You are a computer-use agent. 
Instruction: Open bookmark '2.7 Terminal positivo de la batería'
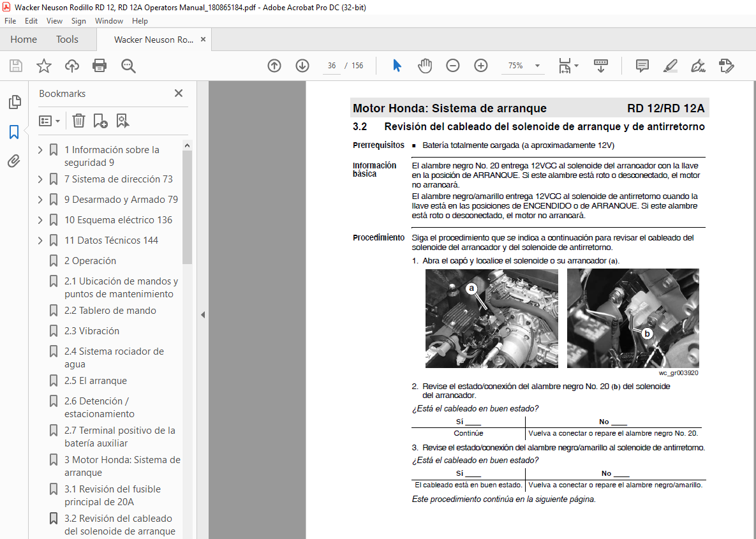pos(120,437)
